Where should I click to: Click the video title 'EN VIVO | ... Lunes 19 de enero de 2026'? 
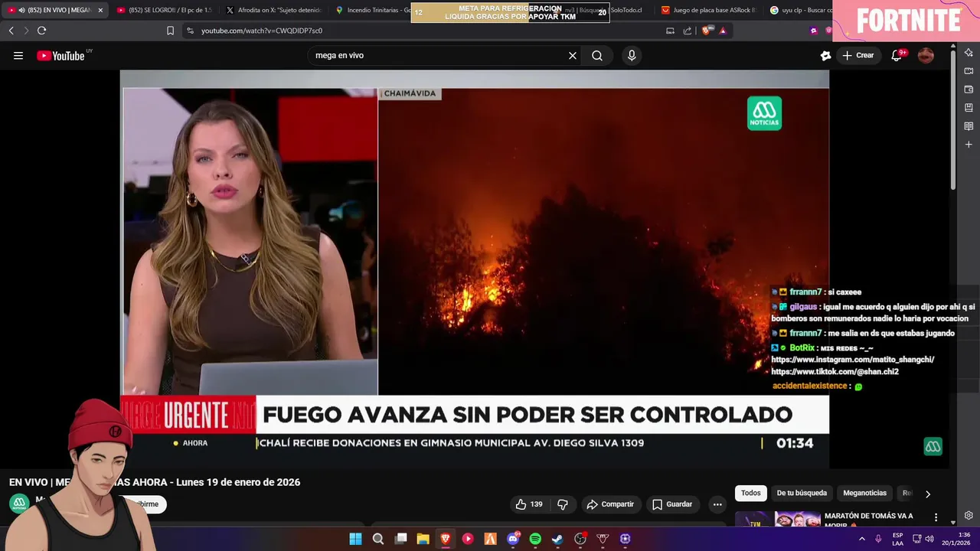click(x=155, y=482)
